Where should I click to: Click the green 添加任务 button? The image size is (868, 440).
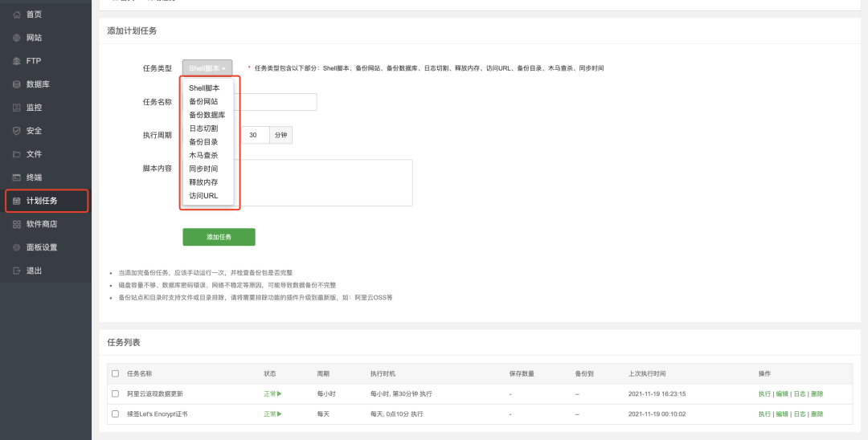pyautogui.click(x=219, y=237)
